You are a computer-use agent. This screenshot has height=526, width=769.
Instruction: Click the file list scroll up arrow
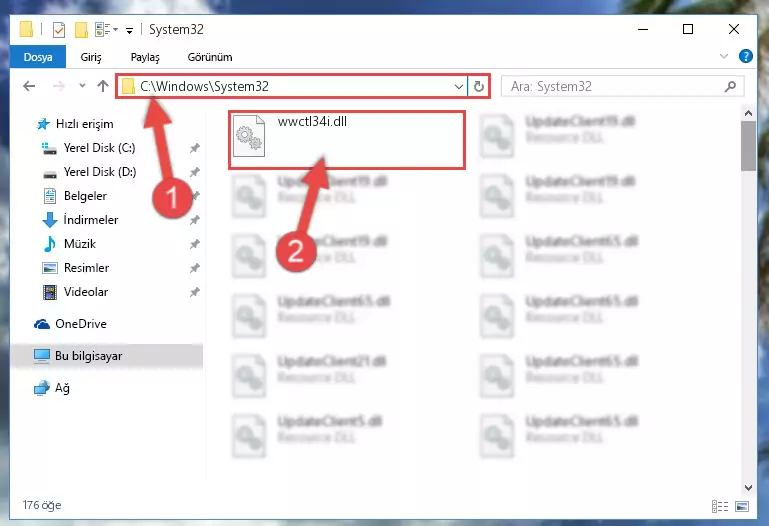coord(748,113)
